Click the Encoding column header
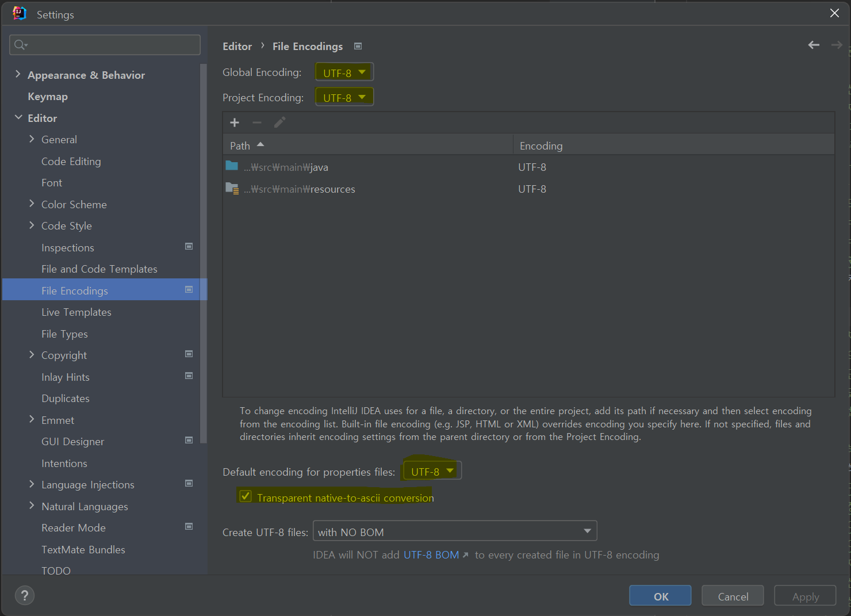 click(674, 145)
